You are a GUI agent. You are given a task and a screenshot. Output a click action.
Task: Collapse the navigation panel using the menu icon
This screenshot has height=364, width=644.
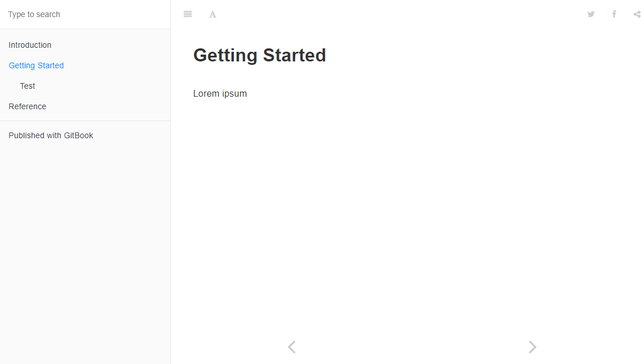pos(188,14)
